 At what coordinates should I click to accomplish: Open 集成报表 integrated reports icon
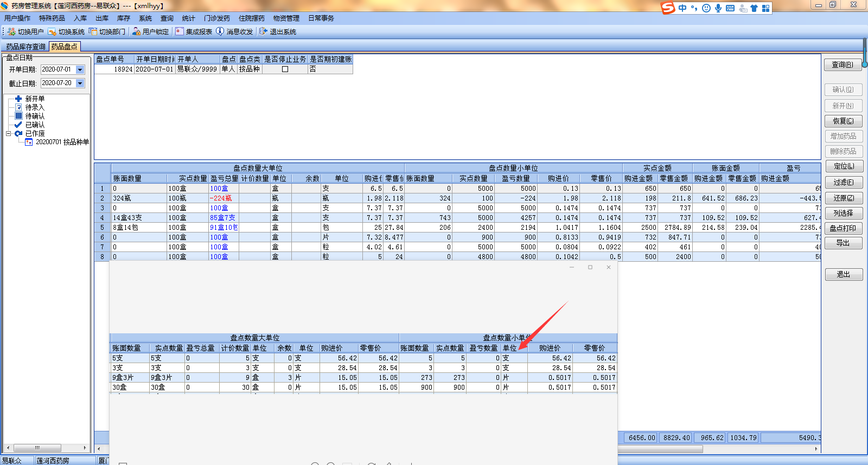[x=180, y=31]
